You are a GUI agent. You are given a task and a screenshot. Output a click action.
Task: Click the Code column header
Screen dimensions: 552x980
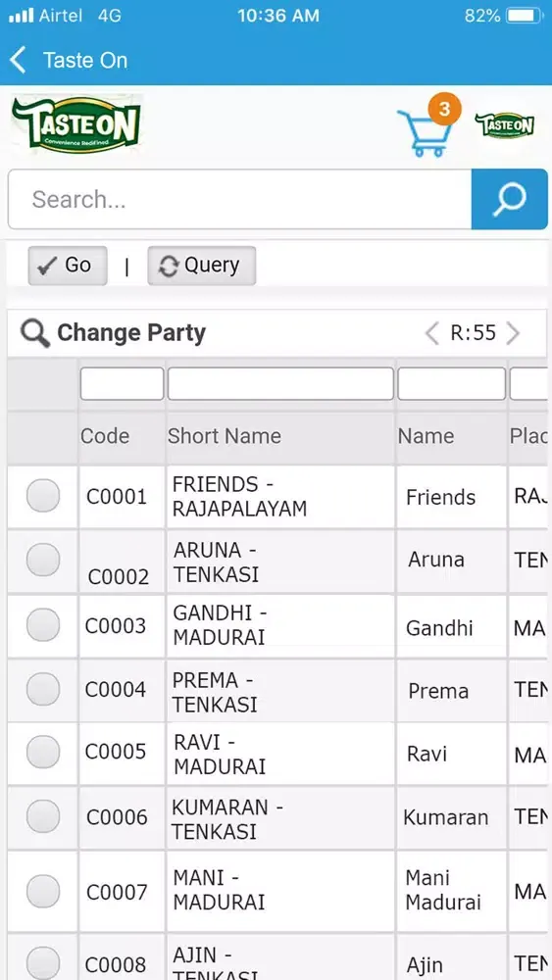(105, 436)
